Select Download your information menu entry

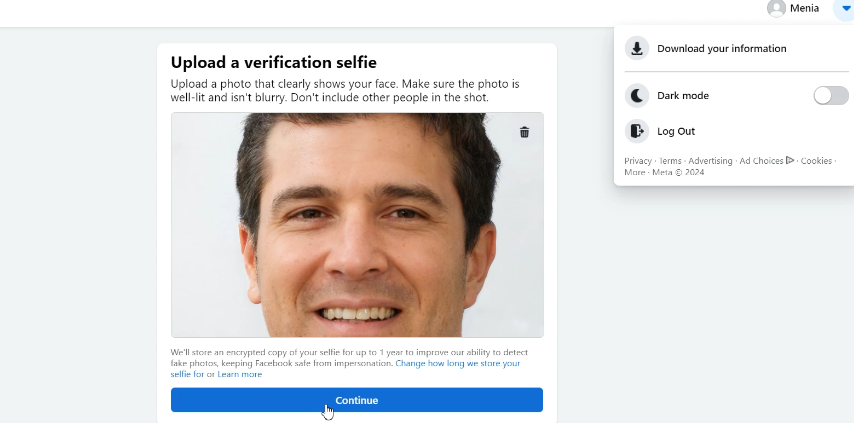tap(721, 48)
